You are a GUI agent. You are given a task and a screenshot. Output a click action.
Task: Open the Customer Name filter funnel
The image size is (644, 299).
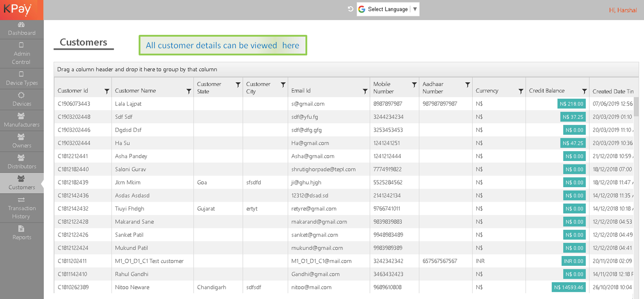(x=189, y=91)
